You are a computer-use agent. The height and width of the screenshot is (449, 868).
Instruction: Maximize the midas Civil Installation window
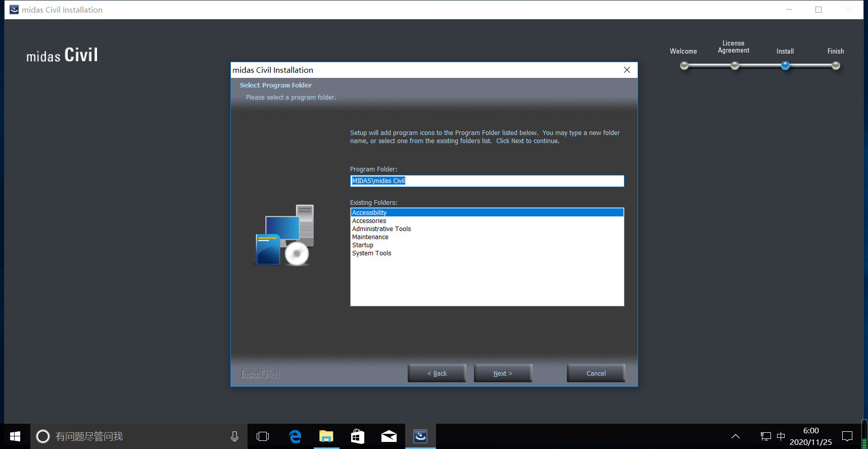[818, 10]
